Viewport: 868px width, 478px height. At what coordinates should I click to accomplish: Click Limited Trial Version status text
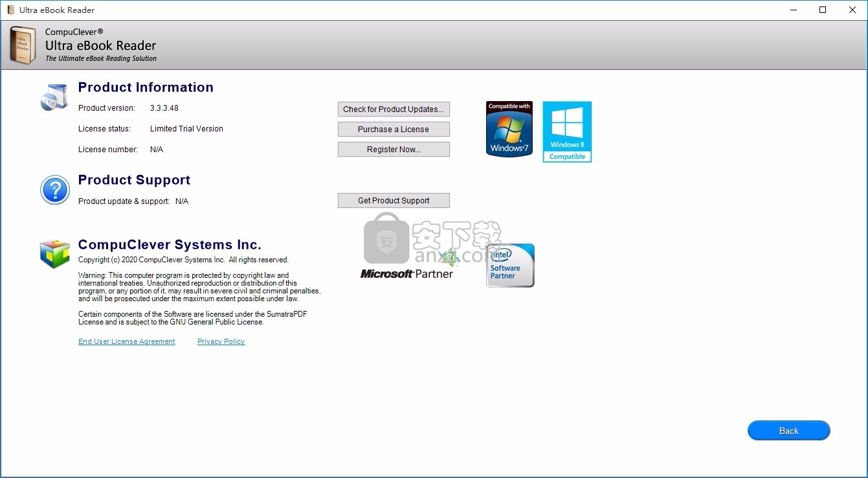point(186,128)
